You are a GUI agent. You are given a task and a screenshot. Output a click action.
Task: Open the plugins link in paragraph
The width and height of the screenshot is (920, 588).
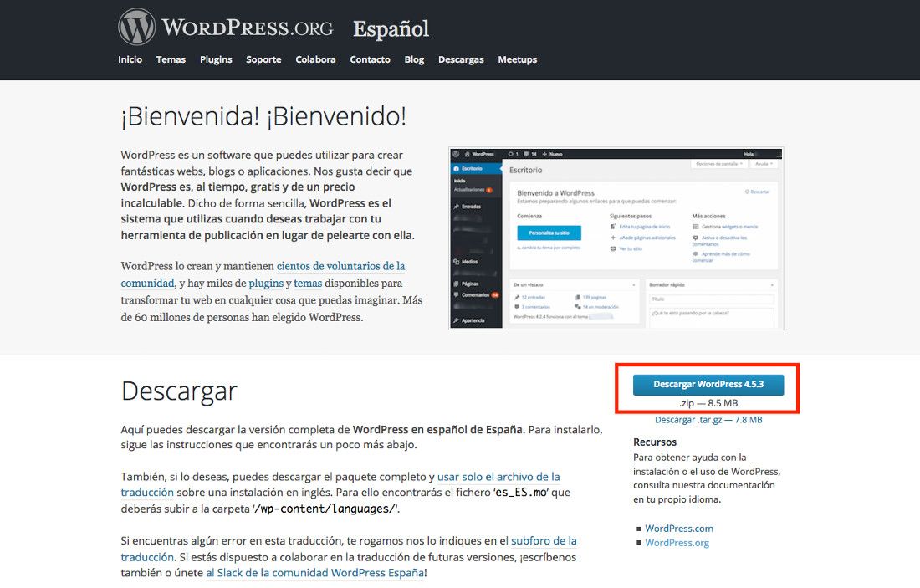pyautogui.click(x=266, y=284)
